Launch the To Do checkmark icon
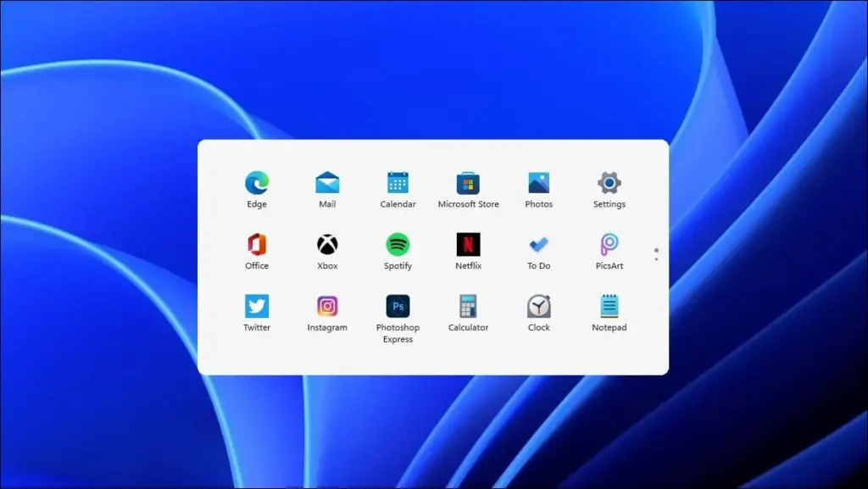This screenshot has width=868, height=489. (x=538, y=244)
